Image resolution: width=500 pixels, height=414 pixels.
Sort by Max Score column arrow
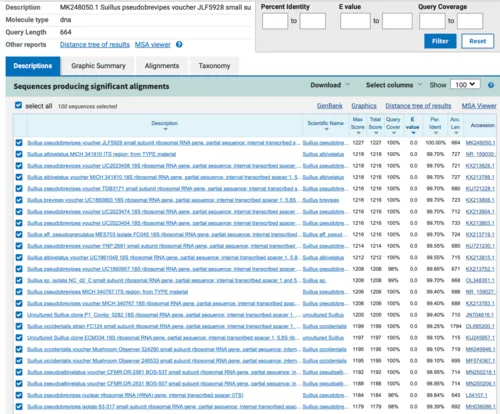358,133
